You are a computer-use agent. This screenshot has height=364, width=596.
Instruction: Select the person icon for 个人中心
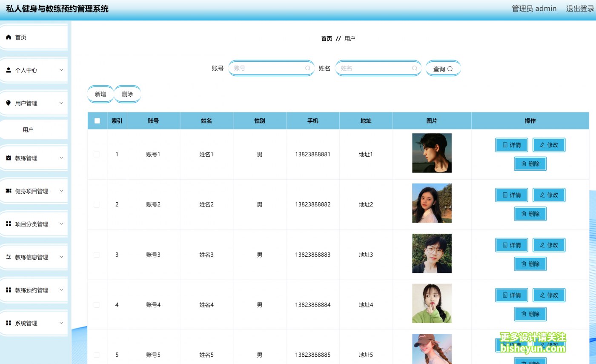[x=8, y=70]
